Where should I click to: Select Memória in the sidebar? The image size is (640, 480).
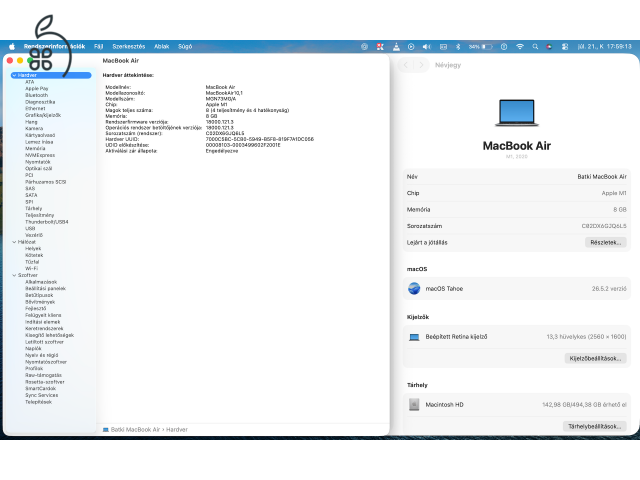pyautogui.click(x=35, y=149)
